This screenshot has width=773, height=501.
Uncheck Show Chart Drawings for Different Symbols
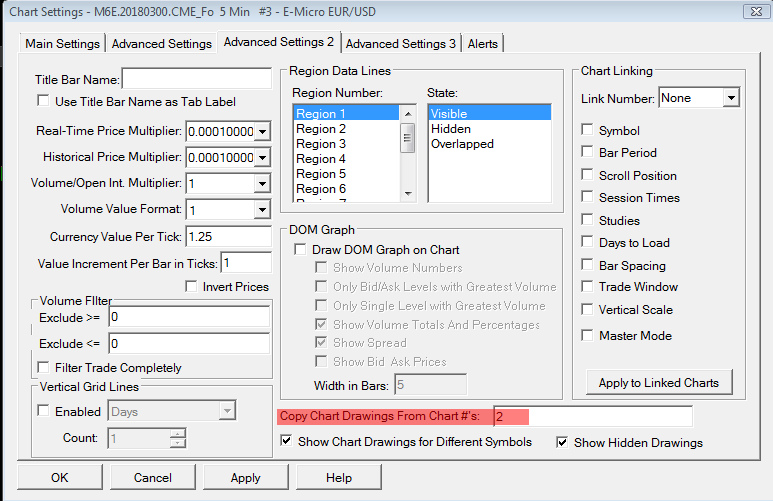(x=286, y=440)
